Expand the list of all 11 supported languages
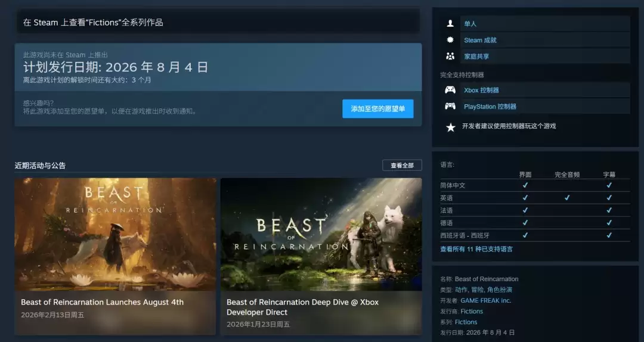 pos(476,249)
